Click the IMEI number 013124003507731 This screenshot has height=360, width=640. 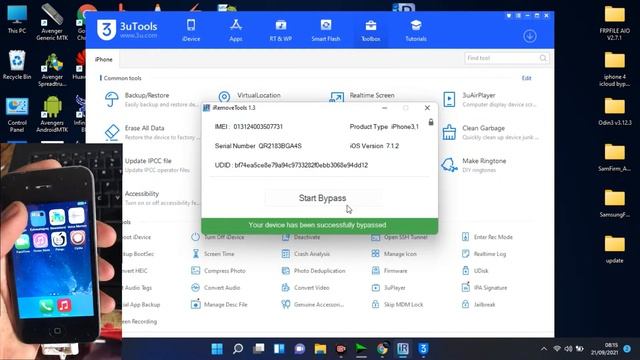coord(258,127)
